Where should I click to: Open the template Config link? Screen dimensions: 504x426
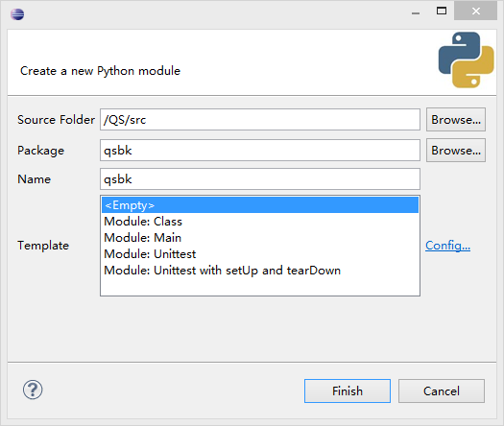pyautogui.click(x=447, y=246)
